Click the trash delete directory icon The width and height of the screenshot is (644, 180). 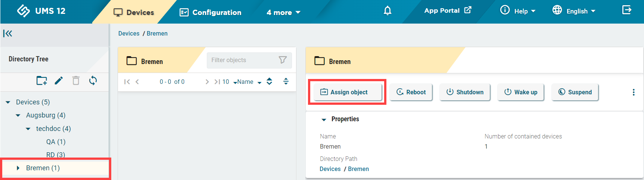coord(76,80)
